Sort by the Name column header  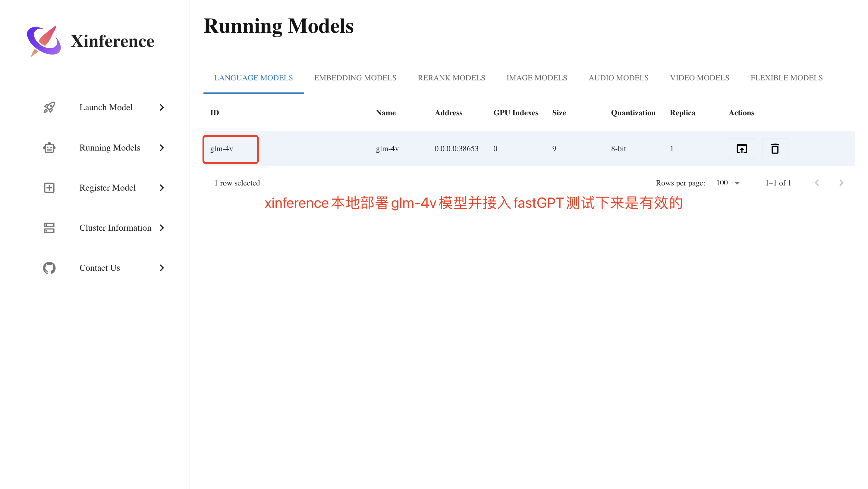pyautogui.click(x=386, y=113)
